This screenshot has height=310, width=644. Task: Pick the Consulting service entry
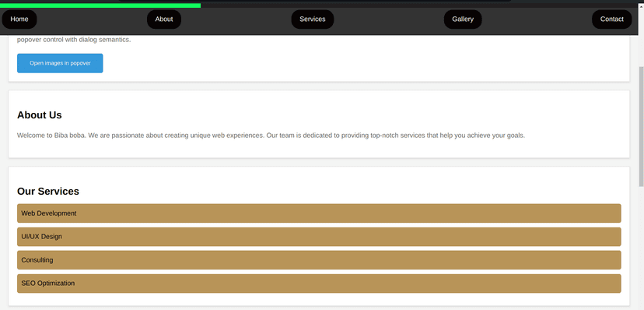coord(319,260)
